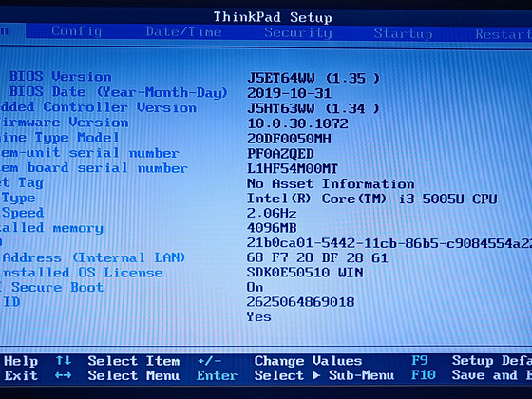532x399 pixels.
Task: Click the BIOS Version label
Action: (60, 76)
